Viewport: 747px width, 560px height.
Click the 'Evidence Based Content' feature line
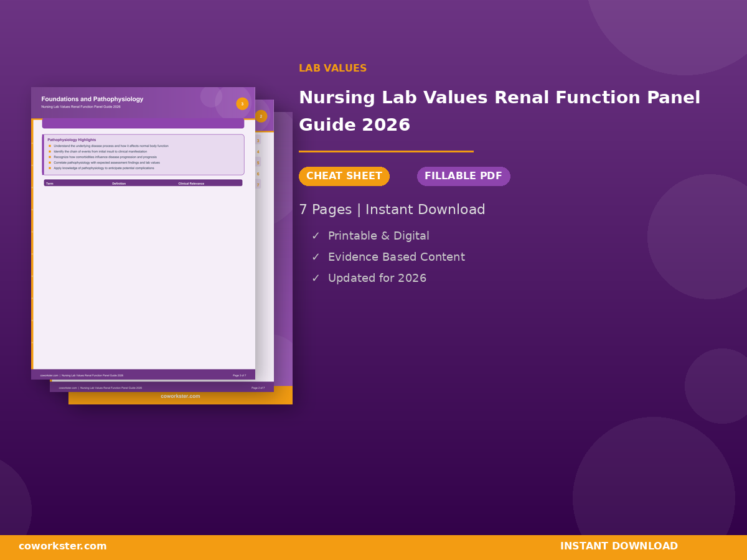coord(397,257)
